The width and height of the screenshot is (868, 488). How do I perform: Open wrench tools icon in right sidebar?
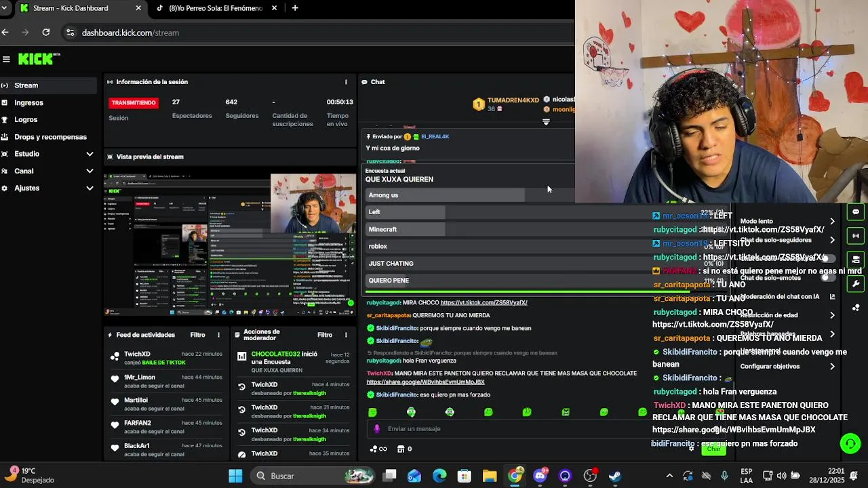(x=856, y=284)
